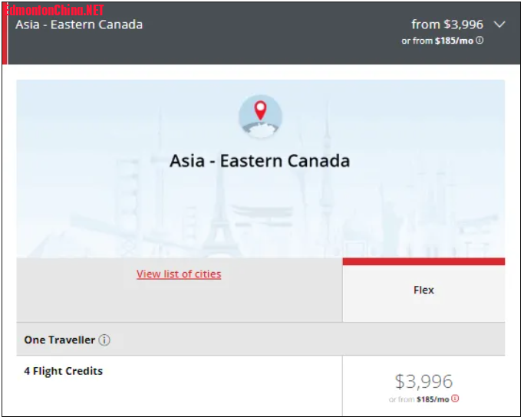This screenshot has width=524, height=420.
Task: Click the red accent strip in header
Action: [x=5, y=38]
